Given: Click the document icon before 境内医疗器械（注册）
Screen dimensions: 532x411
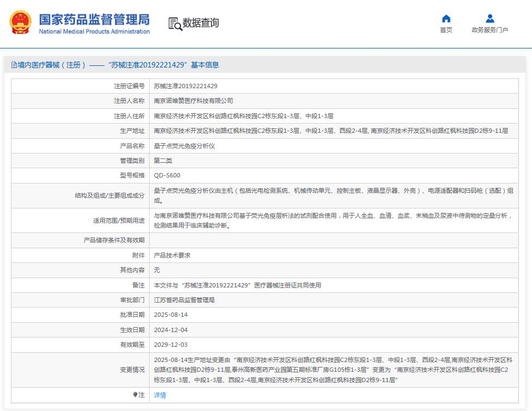Looking at the screenshot, I should tap(13, 65).
